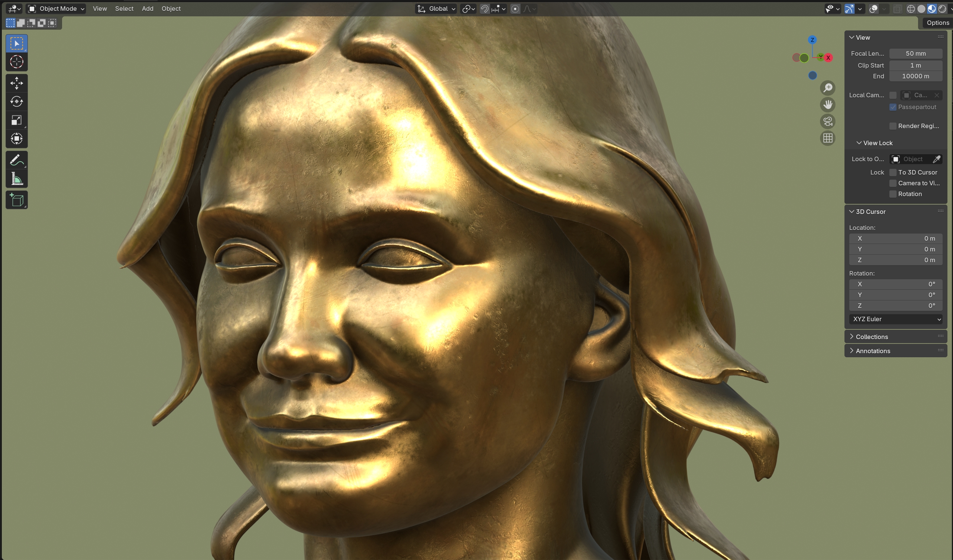Image resolution: width=953 pixels, height=560 pixels.
Task: Open XYZ Euler rotation mode dropdown
Action: coord(895,319)
